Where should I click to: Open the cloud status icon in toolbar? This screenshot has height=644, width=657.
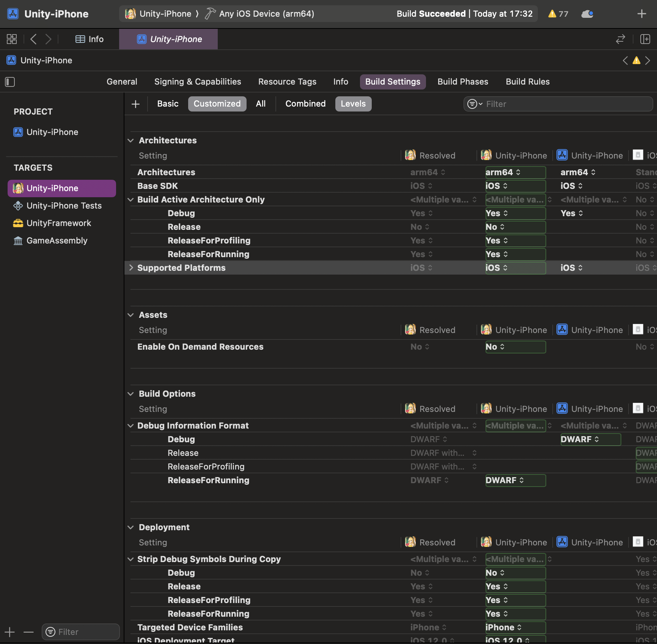[587, 14]
